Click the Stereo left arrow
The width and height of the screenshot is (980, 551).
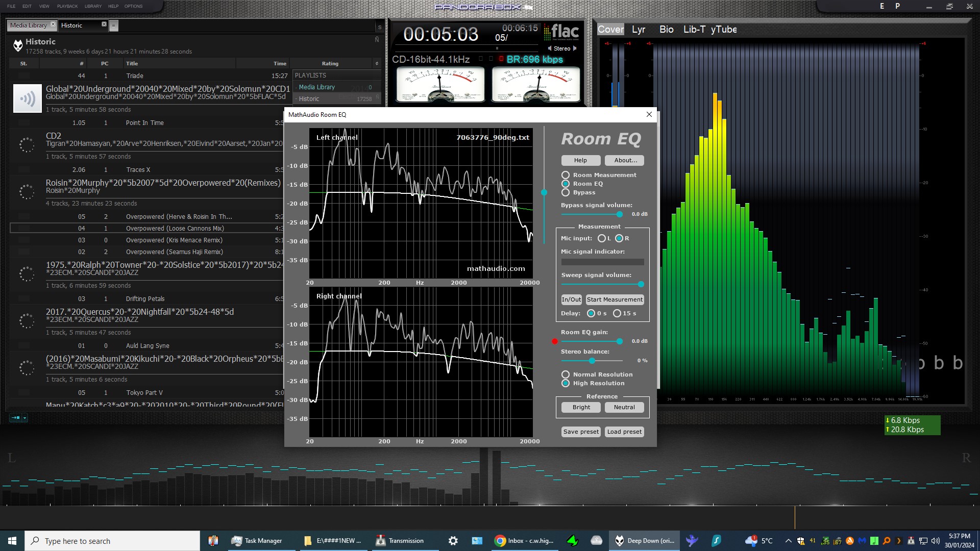pos(550,48)
